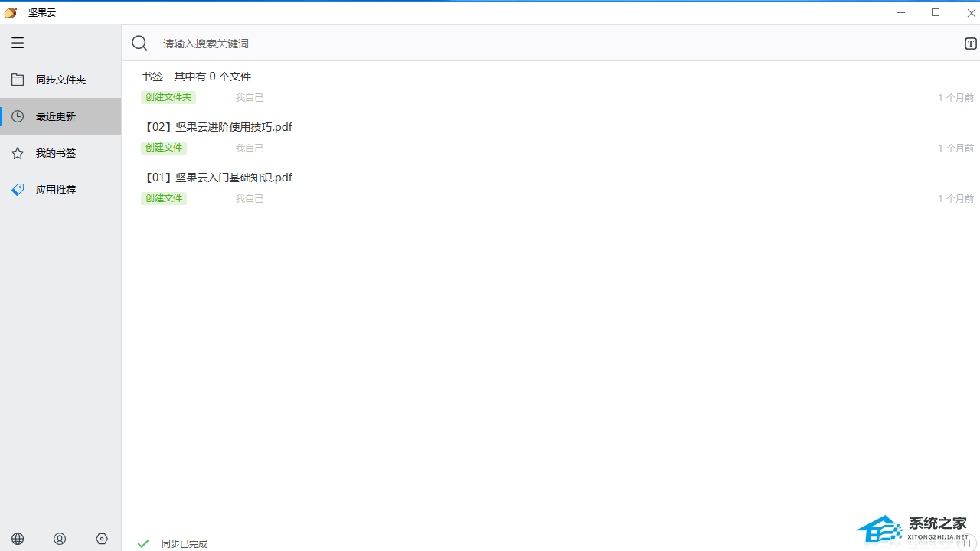Click the 1 个月前 timestamp of 【01】 PDF

[x=955, y=199]
